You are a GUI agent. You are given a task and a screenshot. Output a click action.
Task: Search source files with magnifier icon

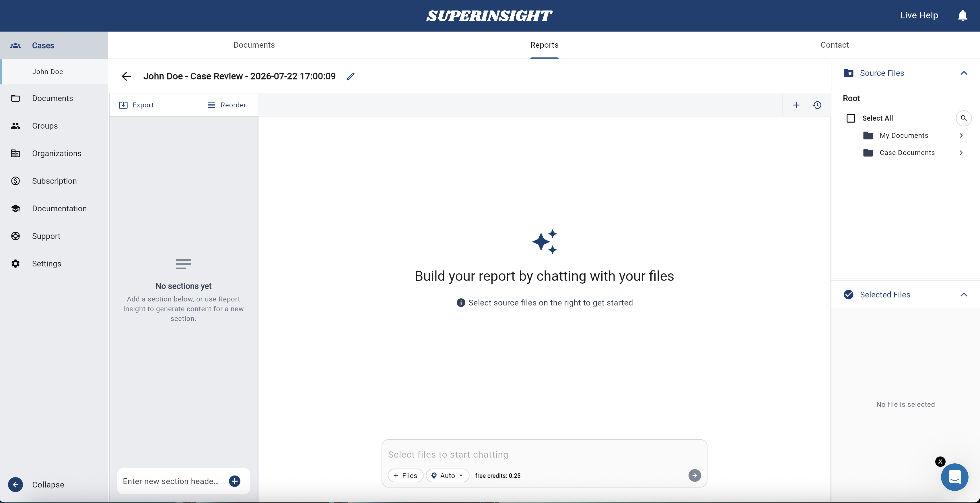[964, 118]
